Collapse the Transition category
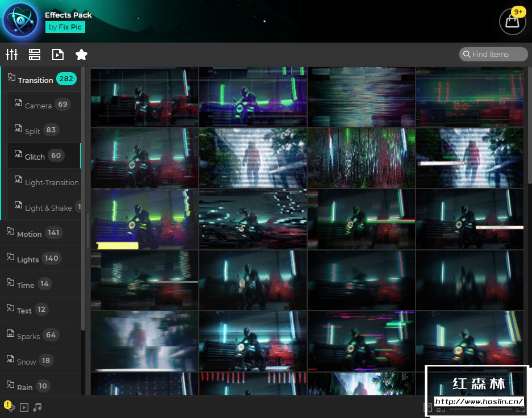The width and height of the screenshot is (532, 418). click(x=41, y=79)
